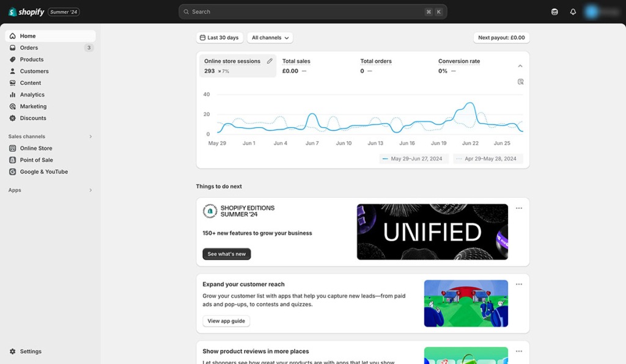Open the Last 30 days date picker
The height and width of the screenshot is (364, 626).
[x=219, y=37]
